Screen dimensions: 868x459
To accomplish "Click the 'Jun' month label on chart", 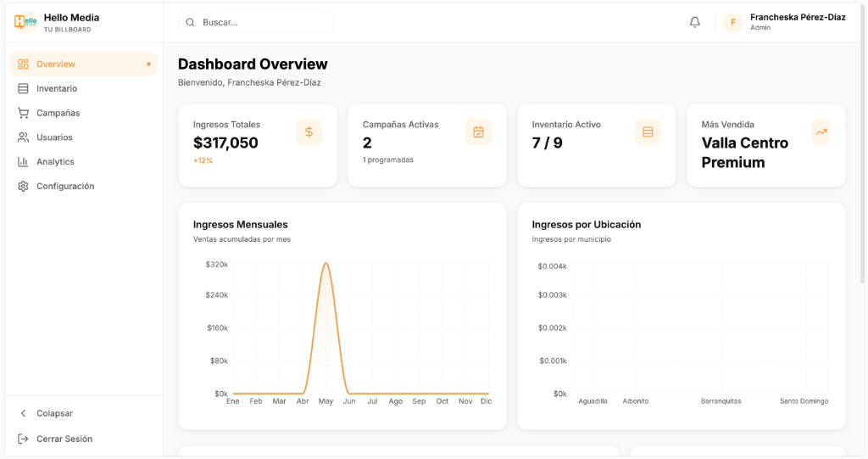I will (x=349, y=401).
